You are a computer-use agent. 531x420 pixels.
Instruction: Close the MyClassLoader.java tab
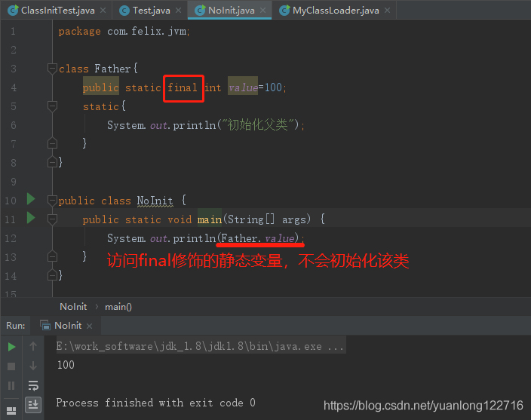[388, 11]
